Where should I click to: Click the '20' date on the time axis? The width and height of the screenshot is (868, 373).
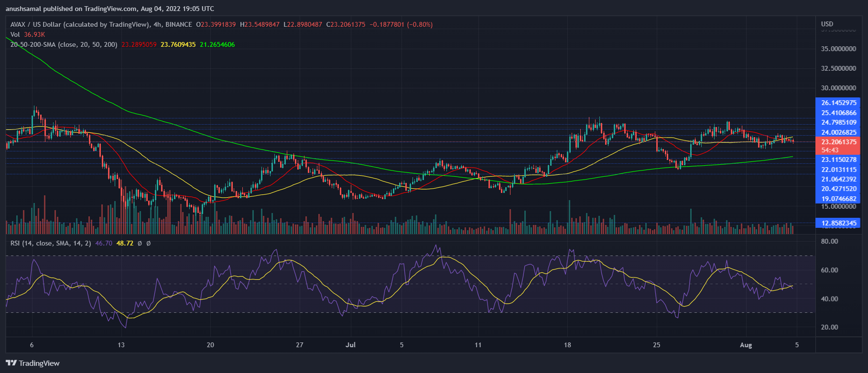[210, 345]
